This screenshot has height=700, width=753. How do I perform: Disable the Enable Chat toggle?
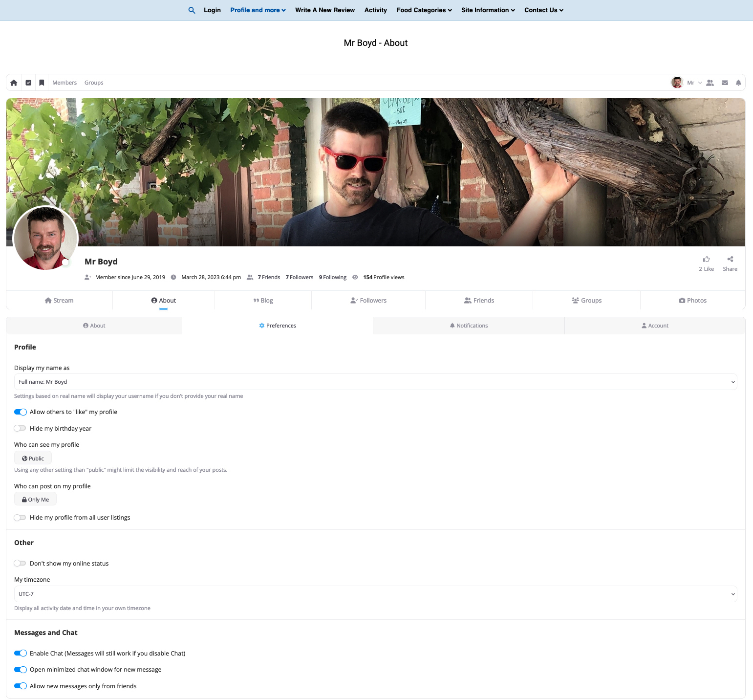(x=20, y=653)
